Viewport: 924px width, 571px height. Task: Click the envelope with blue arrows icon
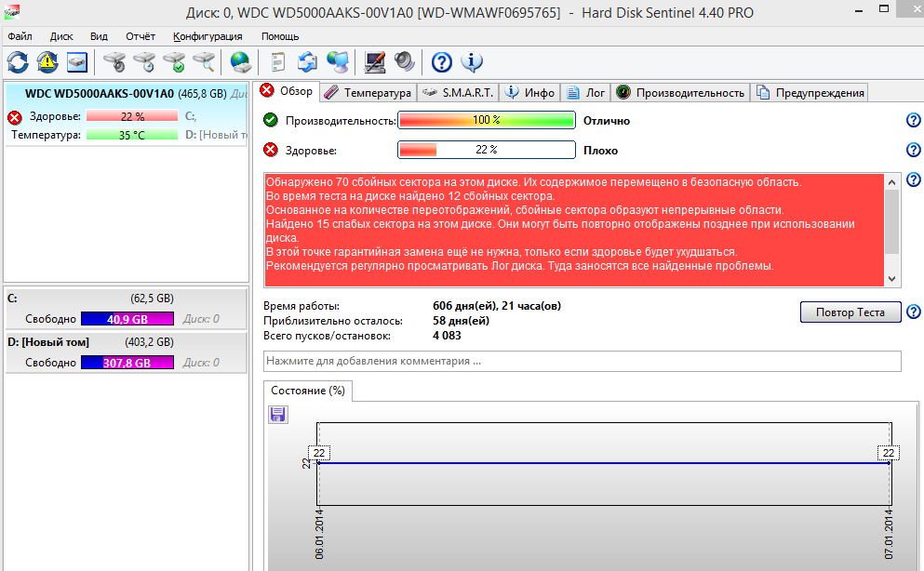click(307, 61)
